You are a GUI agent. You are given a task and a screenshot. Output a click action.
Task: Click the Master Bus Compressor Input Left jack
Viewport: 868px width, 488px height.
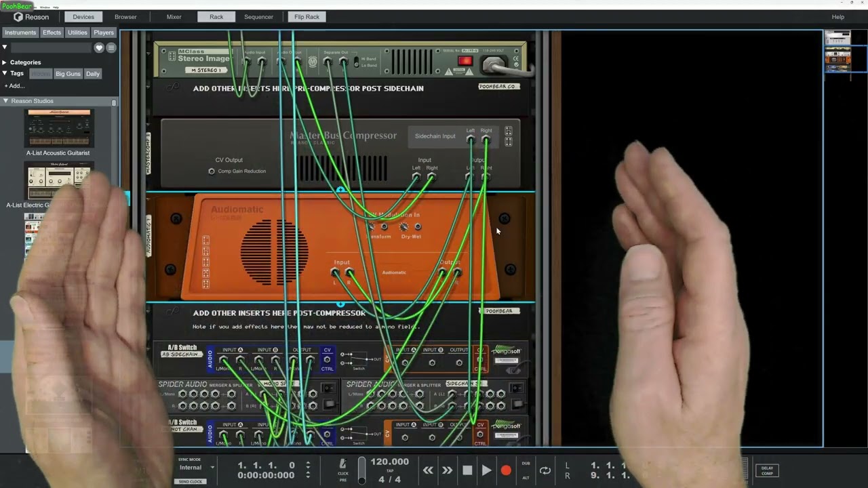click(416, 177)
